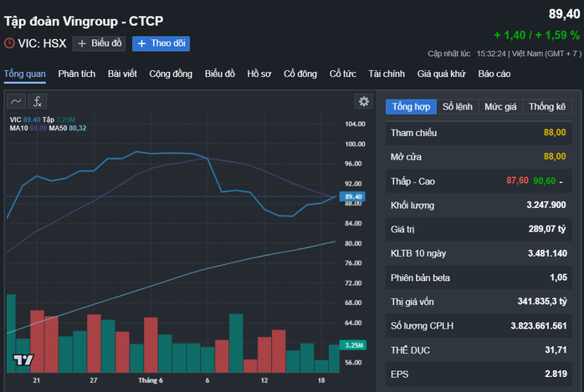Click the 3.25M volume label on axis

click(353, 344)
